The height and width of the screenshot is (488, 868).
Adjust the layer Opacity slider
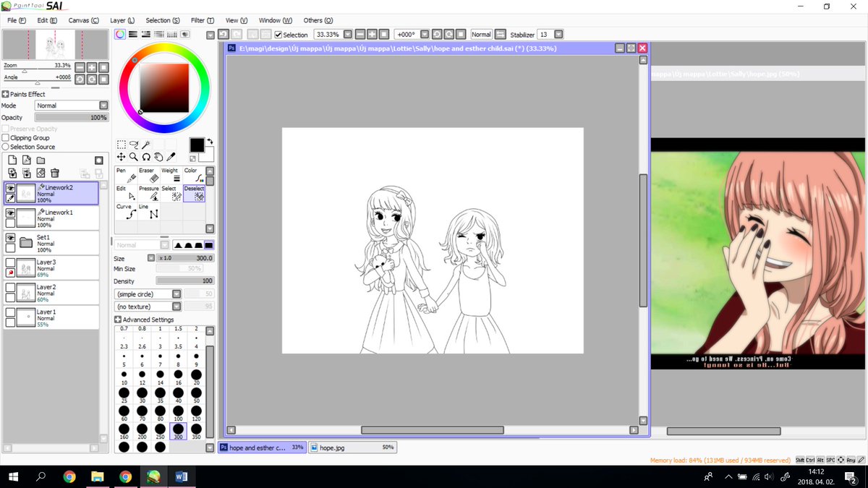[71, 117]
